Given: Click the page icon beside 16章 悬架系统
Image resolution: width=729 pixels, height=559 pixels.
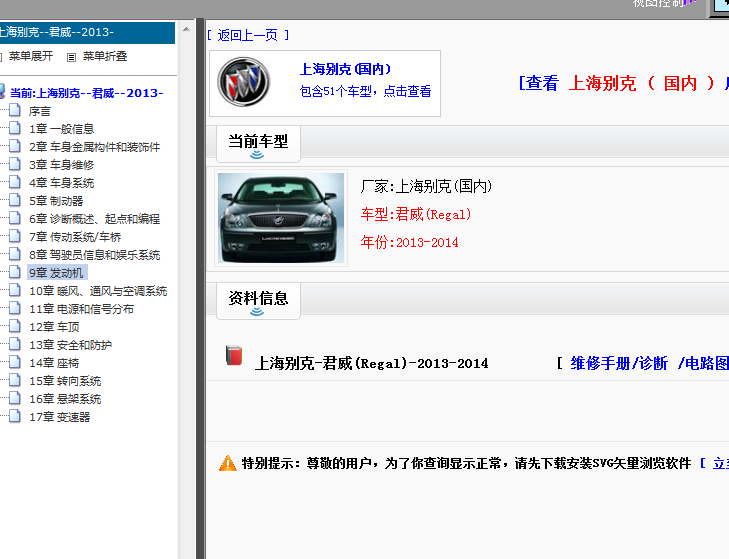Looking at the screenshot, I should click(x=15, y=398).
